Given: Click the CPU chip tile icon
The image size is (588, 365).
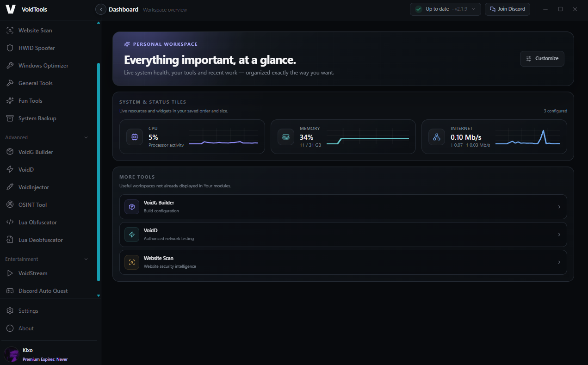Looking at the screenshot, I should pyautogui.click(x=135, y=137).
